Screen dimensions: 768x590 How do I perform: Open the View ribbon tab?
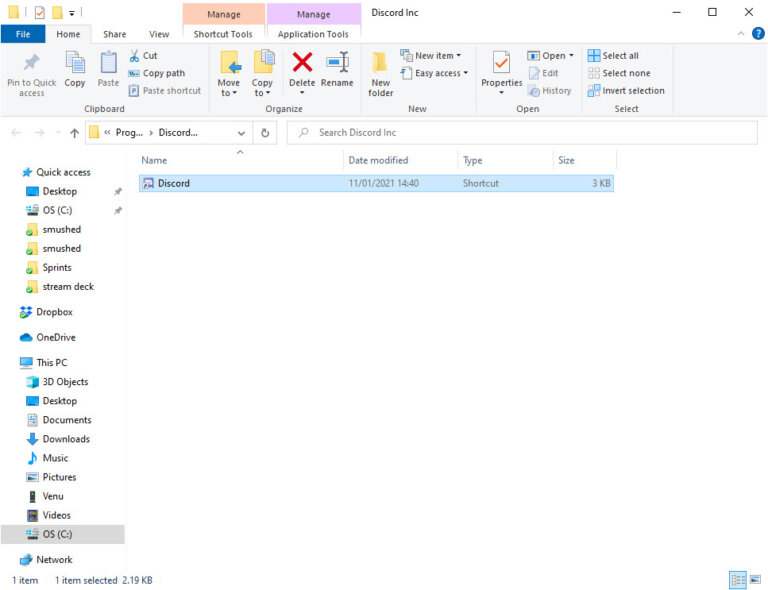(159, 34)
